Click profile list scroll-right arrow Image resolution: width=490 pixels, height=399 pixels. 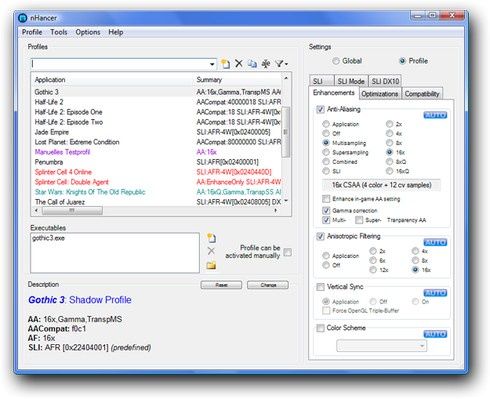276,211
